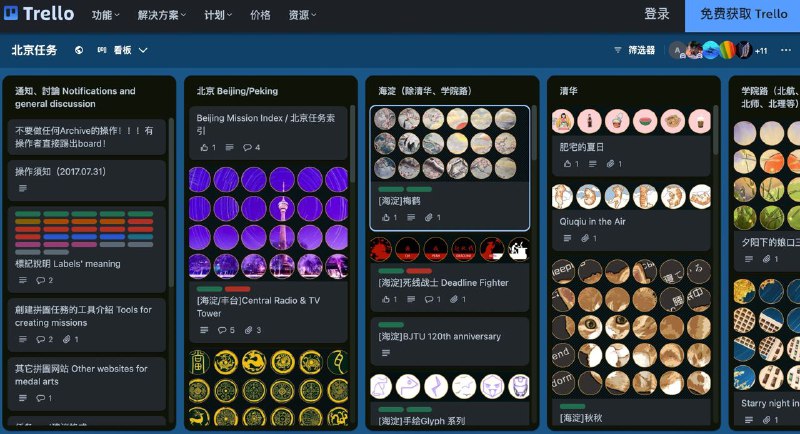The height and width of the screenshot is (434, 800).
Task: Click attachment icon on Central Radio & TV Tower card
Action: [x=248, y=330]
